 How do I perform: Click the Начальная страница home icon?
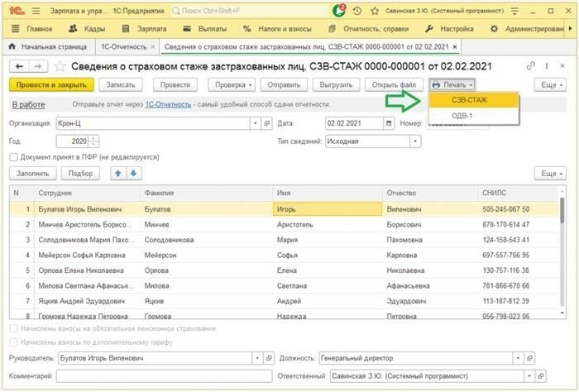12,46
